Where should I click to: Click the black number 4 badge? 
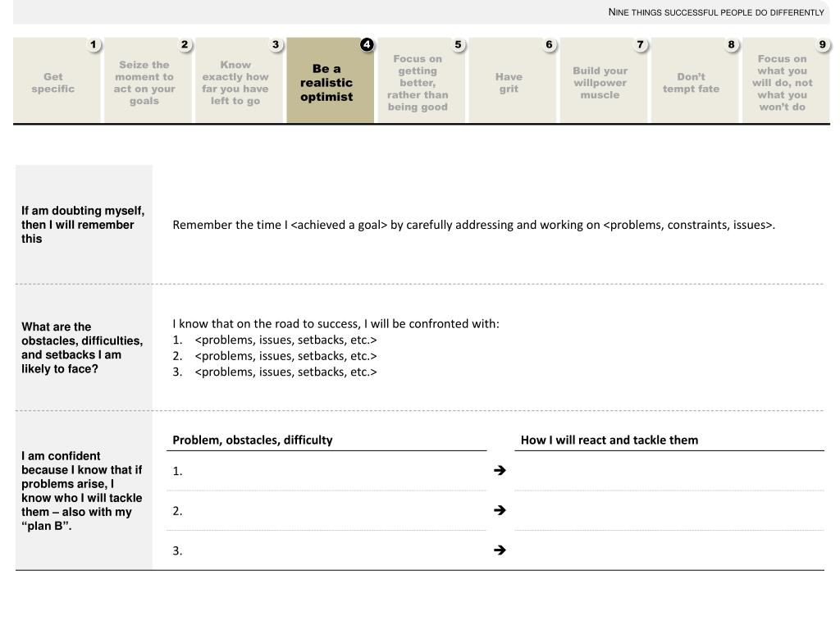point(367,44)
